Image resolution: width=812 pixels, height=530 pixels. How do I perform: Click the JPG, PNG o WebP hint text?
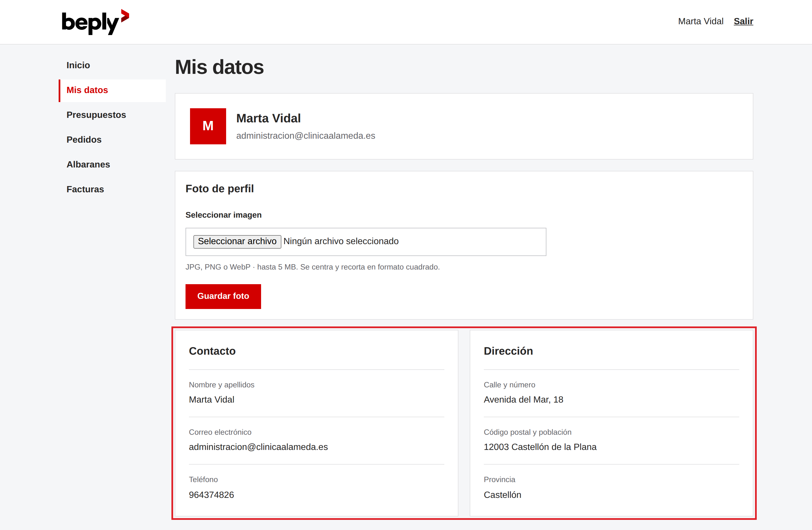click(x=312, y=267)
